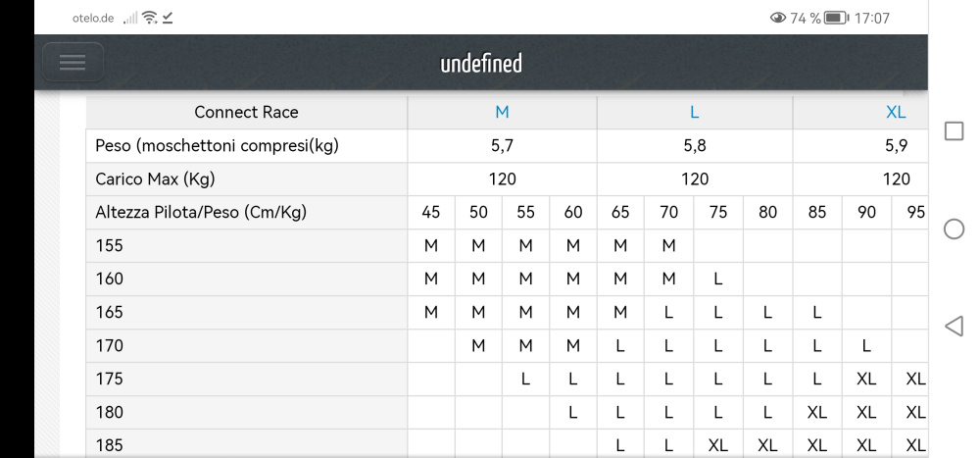The height and width of the screenshot is (458, 980).
Task: Select the M size column header
Action: [x=502, y=112]
